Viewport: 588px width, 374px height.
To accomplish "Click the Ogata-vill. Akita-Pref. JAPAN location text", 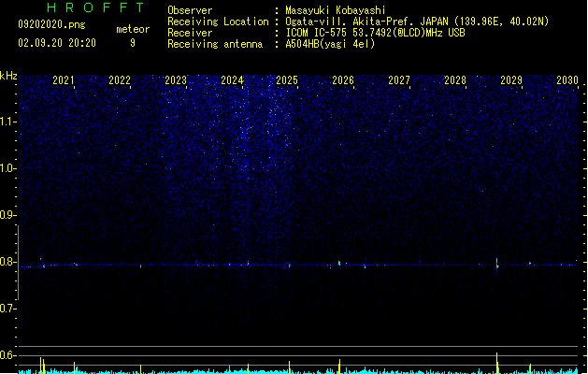I will coord(417,22).
